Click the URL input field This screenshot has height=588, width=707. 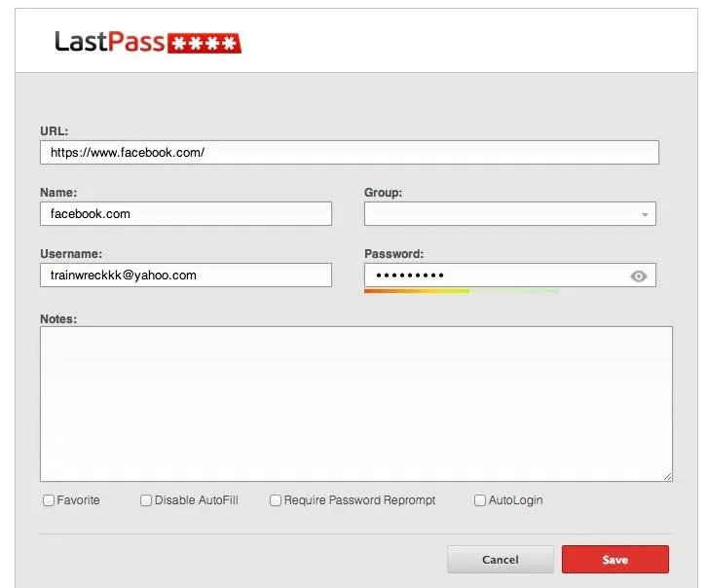click(x=350, y=152)
